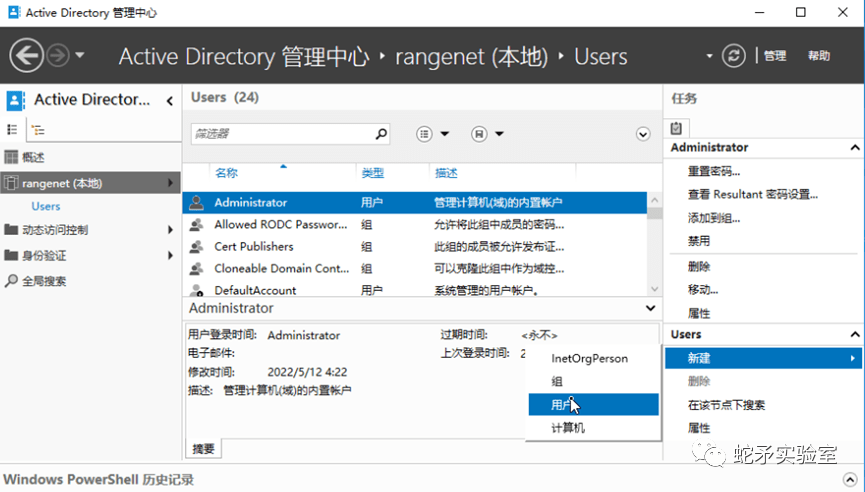Choose 用户 from new submenu

(x=594, y=404)
